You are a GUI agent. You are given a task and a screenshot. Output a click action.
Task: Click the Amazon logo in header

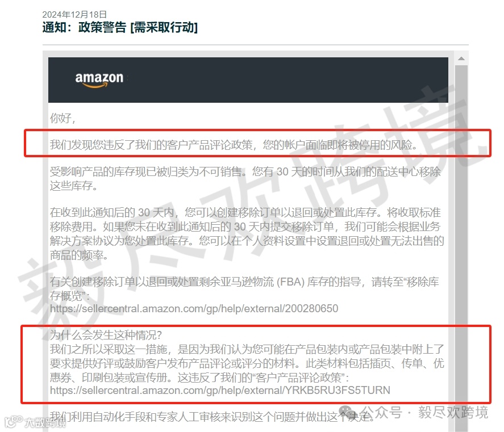pyautogui.click(x=99, y=79)
